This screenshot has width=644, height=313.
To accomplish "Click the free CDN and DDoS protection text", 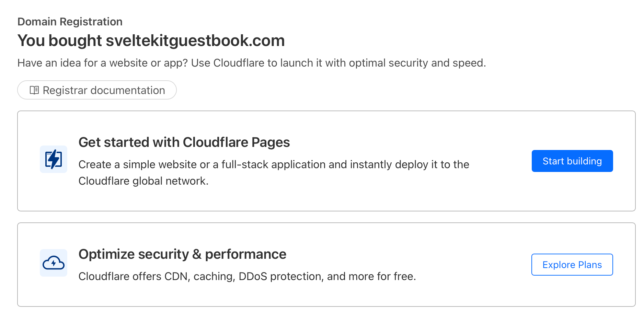I will tap(247, 276).
